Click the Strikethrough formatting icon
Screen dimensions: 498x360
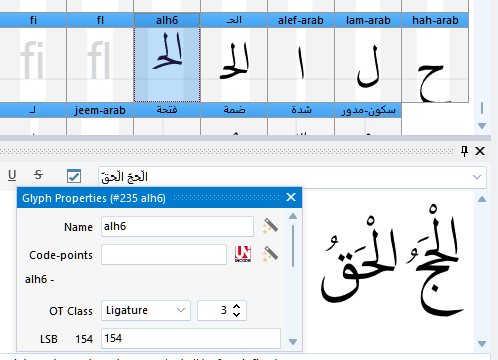tap(38, 175)
